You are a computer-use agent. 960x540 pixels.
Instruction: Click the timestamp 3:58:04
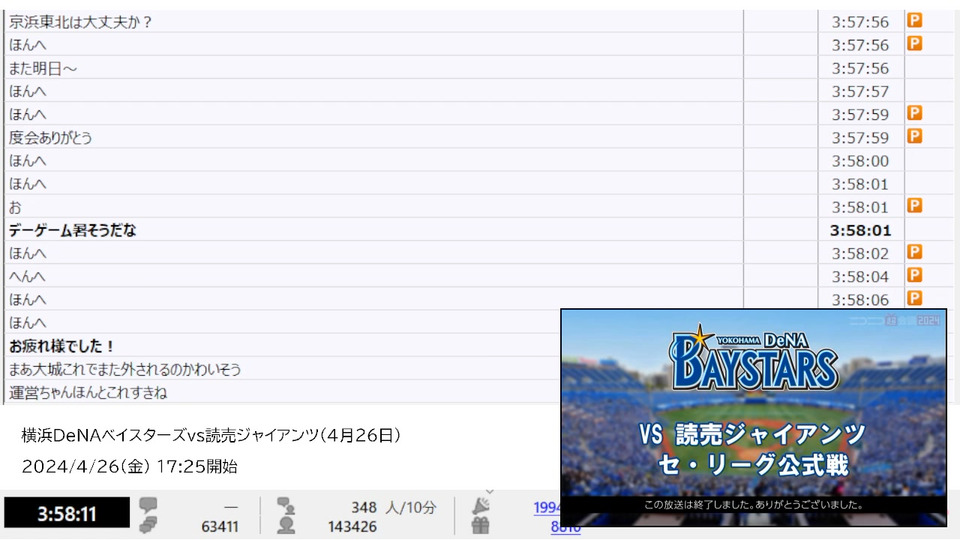coord(860,277)
